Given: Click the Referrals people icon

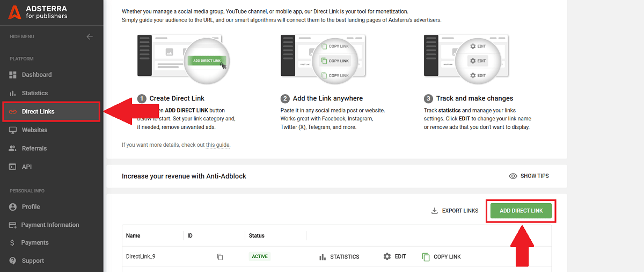Looking at the screenshot, I should (x=13, y=148).
